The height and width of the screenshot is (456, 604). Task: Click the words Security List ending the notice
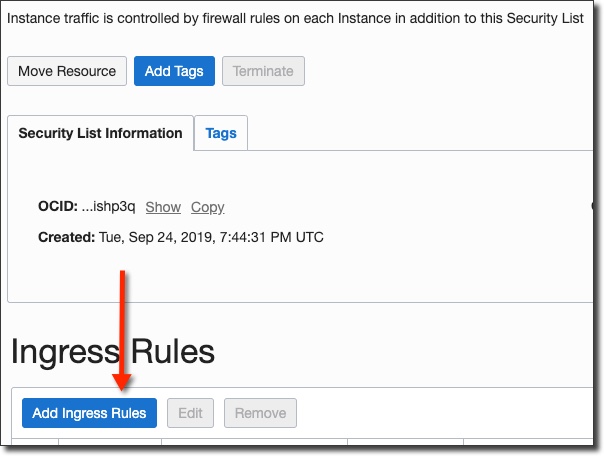coord(538,19)
